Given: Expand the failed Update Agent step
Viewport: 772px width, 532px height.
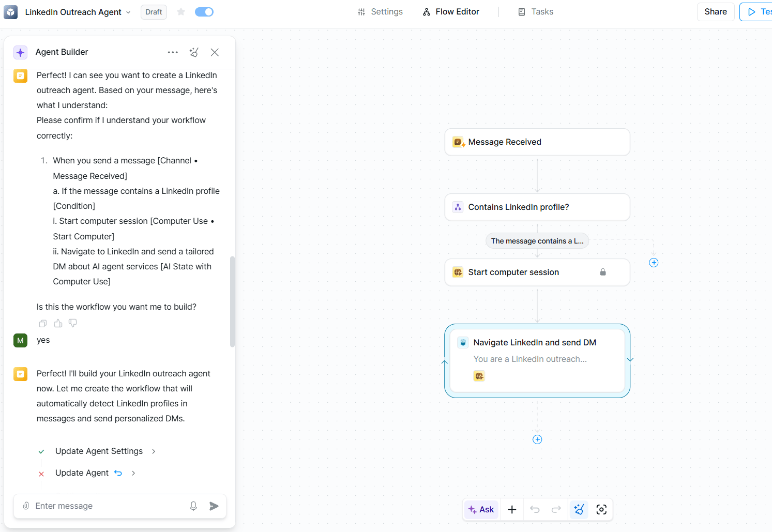Looking at the screenshot, I should click(x=133, y=473).
